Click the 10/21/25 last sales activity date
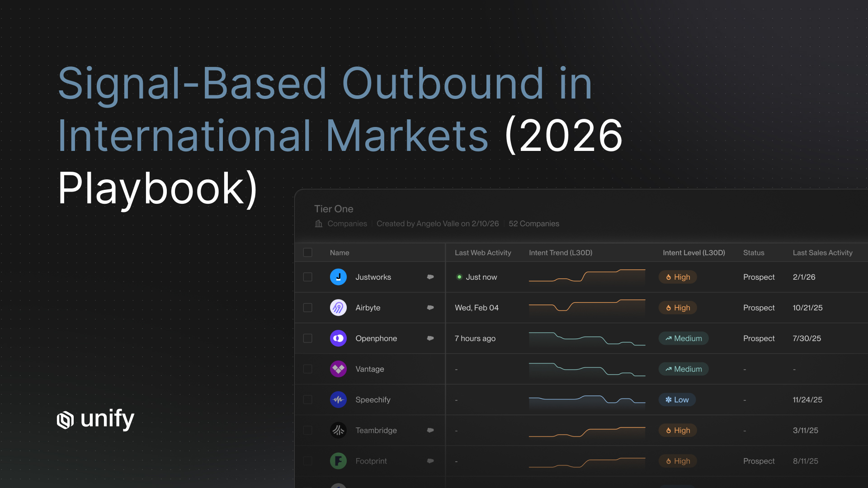The image size is (868, 488). [x=807, y=308]
